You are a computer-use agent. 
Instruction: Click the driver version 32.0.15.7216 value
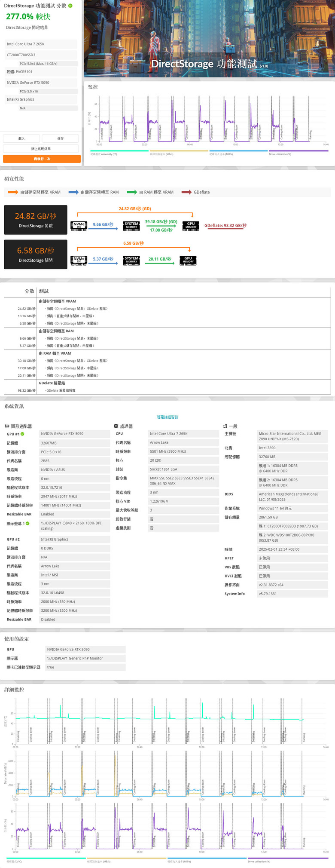click(75, 488)
